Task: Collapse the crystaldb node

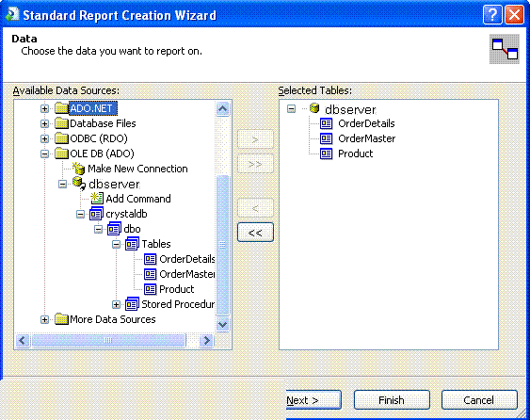Action: pyautogui.click(x=80, y=214)
